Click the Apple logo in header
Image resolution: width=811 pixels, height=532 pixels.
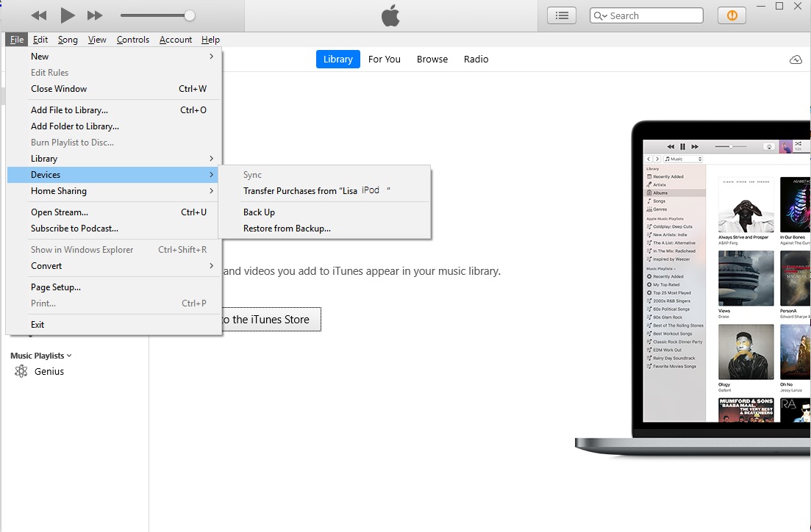point(390,15)
